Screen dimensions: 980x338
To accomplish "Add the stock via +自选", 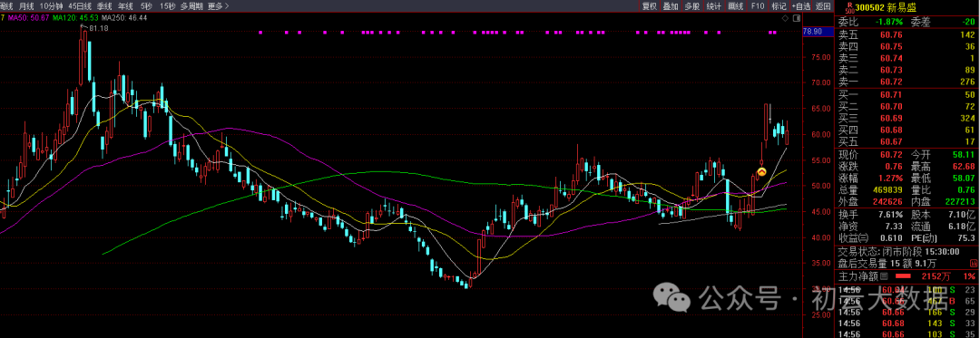I will click(800, 6).
